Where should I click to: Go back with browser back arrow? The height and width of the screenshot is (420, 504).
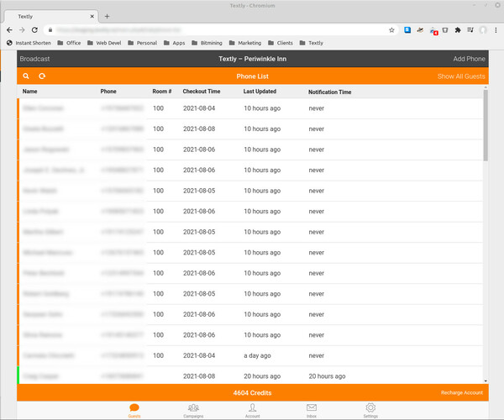click(x=9, y=30)
